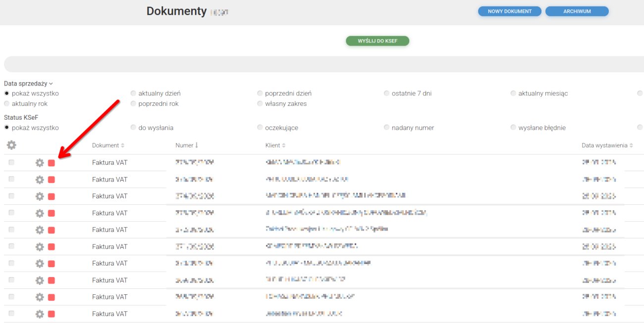Choose the 'ostatnie 7 dni' filter
This screenshot has width=644, height=326.
(387, 93)
